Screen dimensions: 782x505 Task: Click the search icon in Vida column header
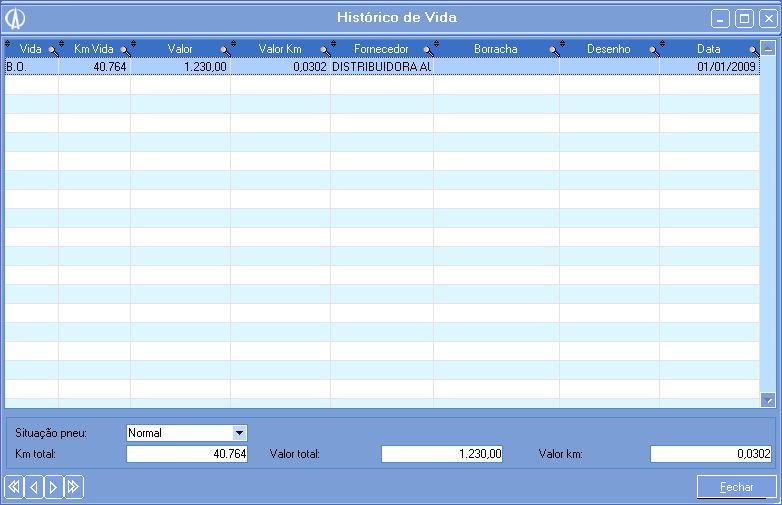[53, 49]
